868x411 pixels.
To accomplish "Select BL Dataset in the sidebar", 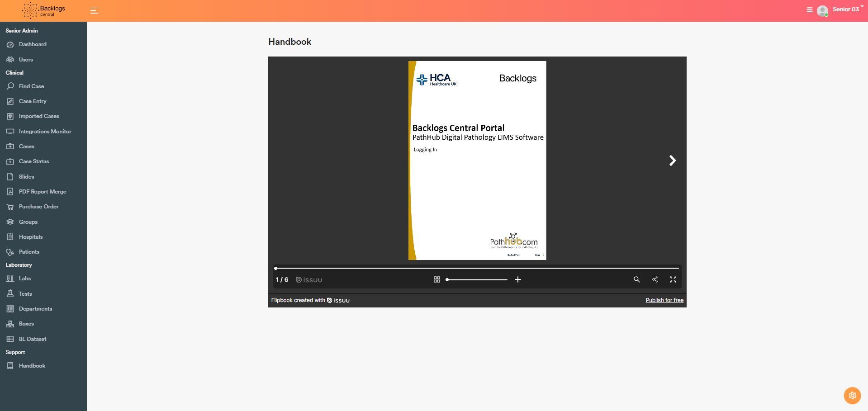I will [33, 339].
